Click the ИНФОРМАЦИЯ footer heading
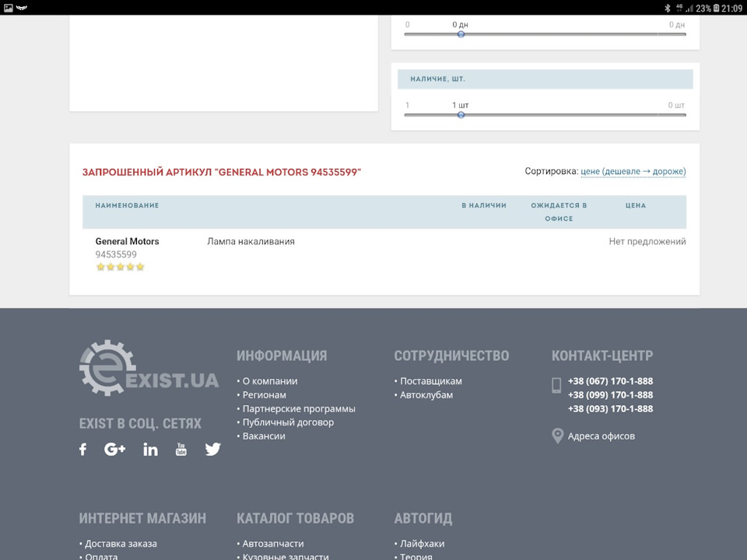The image size is (747, 560). pyautogui.click(x=282, y=355)
